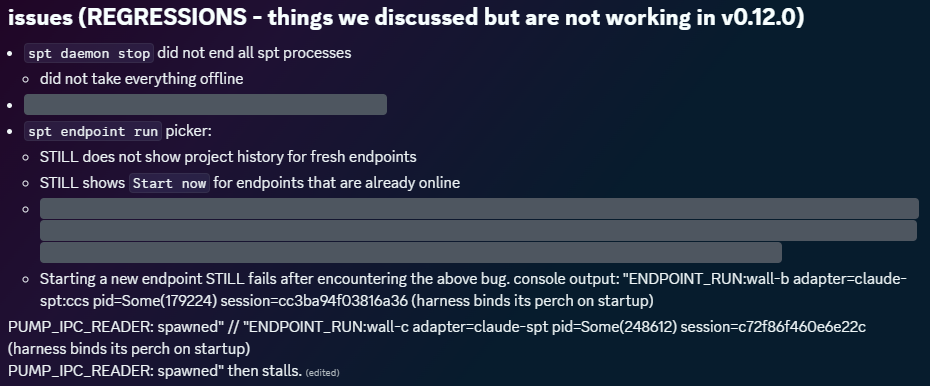Image resolution: width=930 pixels, height=386 pixels.
Task: Click the issues REGRESSIONS heading text
Action: [406, 18]
